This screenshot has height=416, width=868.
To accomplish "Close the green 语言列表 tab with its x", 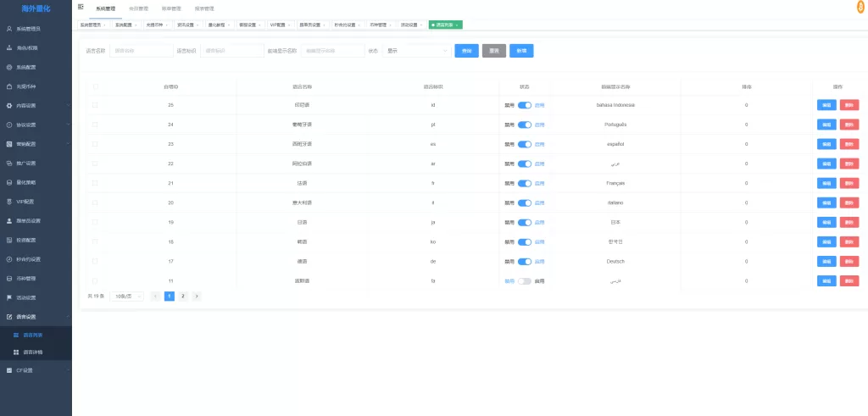I will (x=459, y=25).
